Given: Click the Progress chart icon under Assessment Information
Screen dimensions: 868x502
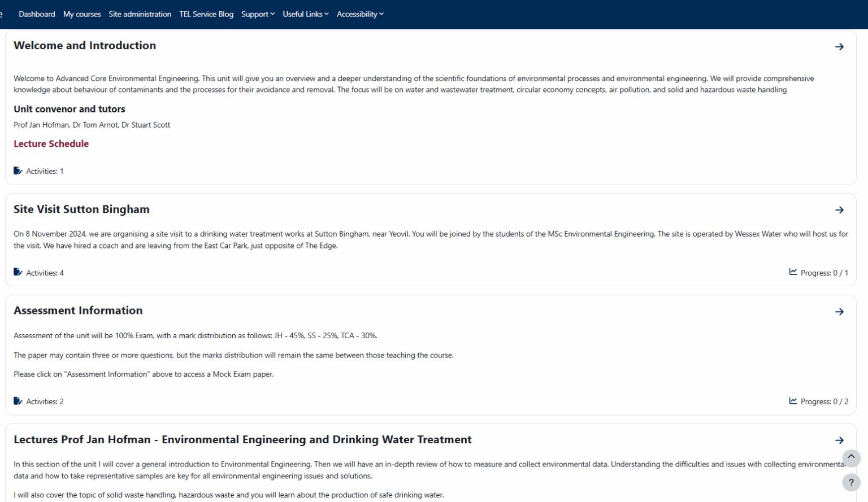Looking at the screenshot, I should point(792,400).
